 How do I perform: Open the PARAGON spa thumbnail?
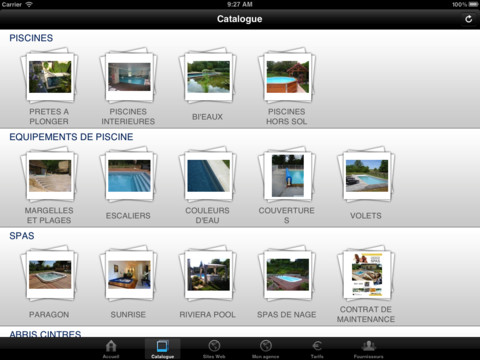[49, 273]
